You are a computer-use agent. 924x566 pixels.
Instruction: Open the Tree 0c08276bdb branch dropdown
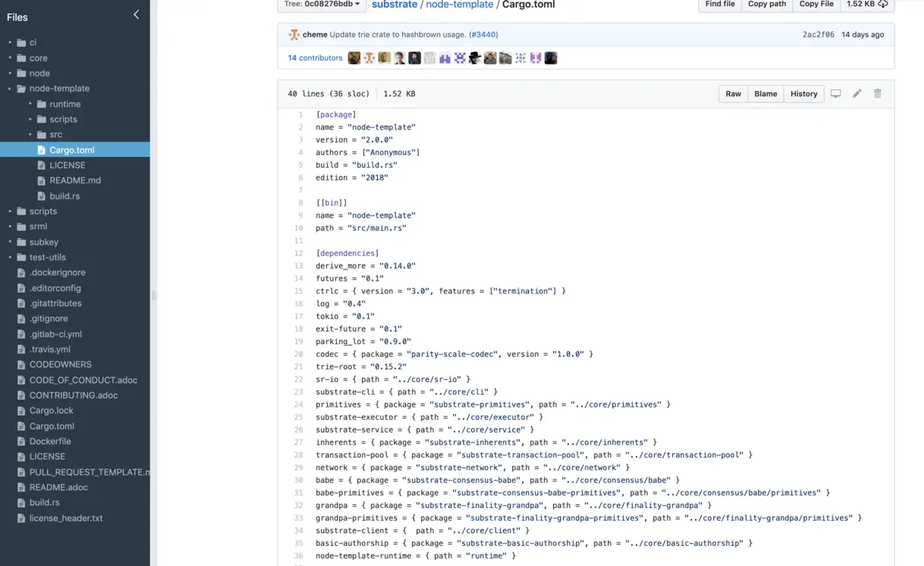point(321,4)
